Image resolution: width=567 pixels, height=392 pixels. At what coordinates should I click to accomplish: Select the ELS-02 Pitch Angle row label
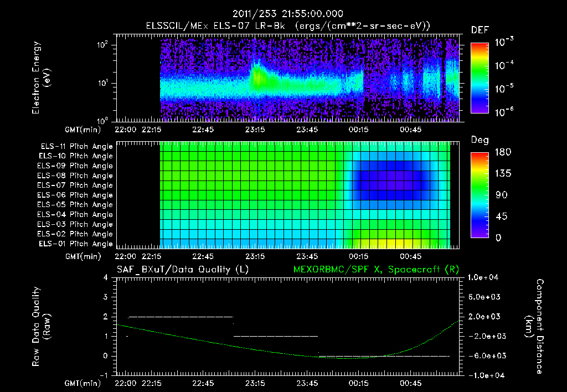75,234
